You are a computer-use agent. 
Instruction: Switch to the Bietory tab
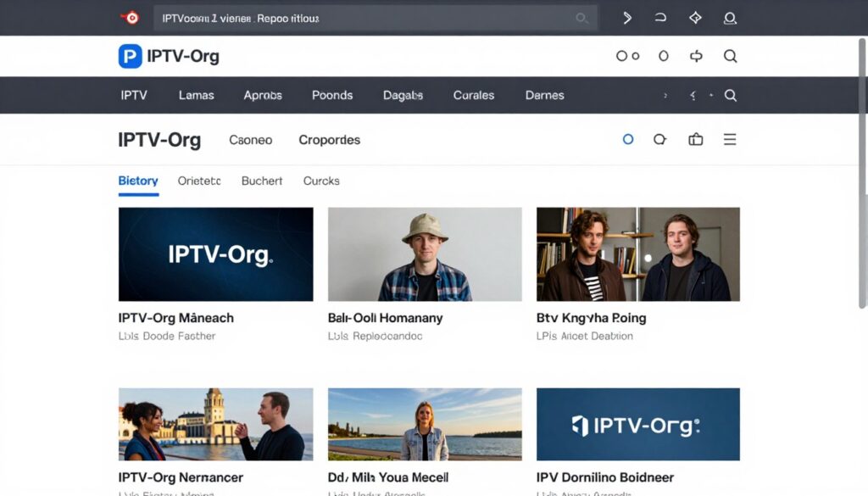137,181
